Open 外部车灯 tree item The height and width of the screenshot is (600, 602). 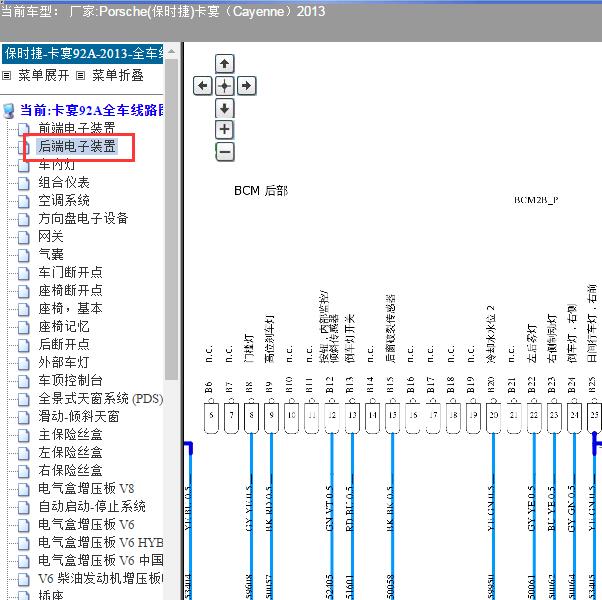64,362
